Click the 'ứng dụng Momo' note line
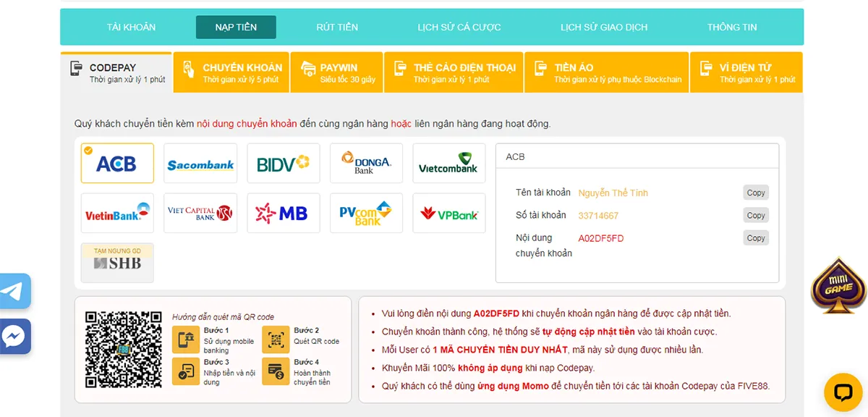 (576, 387)
